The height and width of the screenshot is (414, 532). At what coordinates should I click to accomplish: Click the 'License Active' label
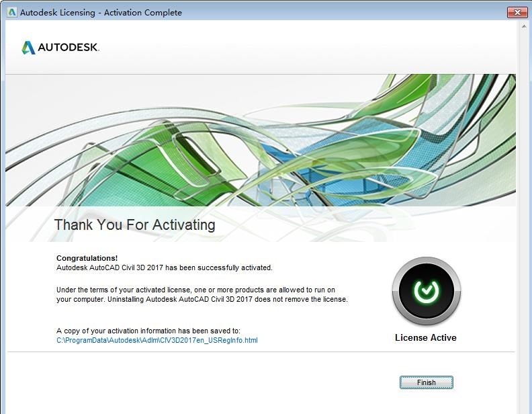coord(426,337)
